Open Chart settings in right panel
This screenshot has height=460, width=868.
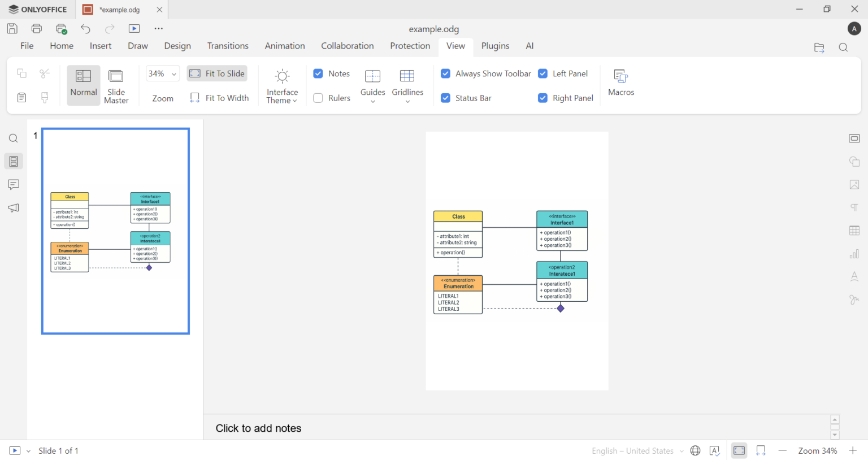[854, 254]
